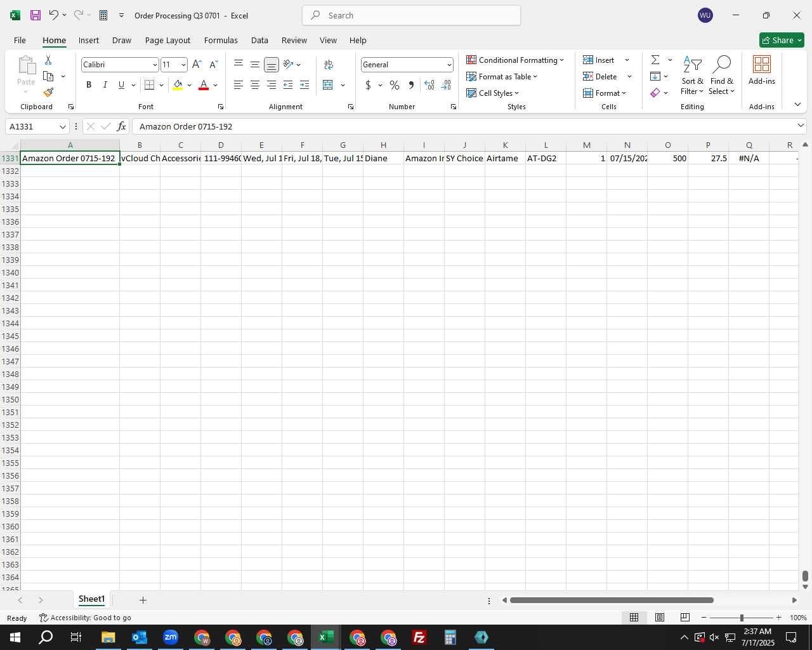Open the Number Format dropdown (General)

(449, 65)
